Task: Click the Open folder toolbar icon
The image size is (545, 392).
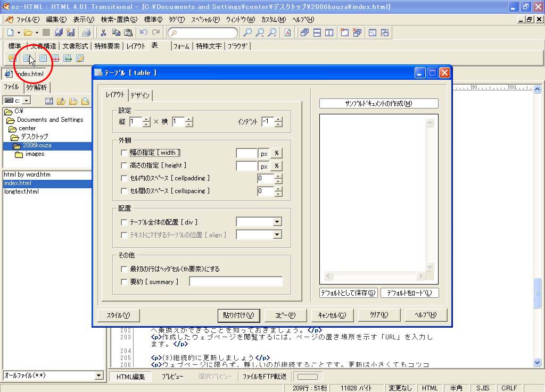Action: click(x=28, y=32)
